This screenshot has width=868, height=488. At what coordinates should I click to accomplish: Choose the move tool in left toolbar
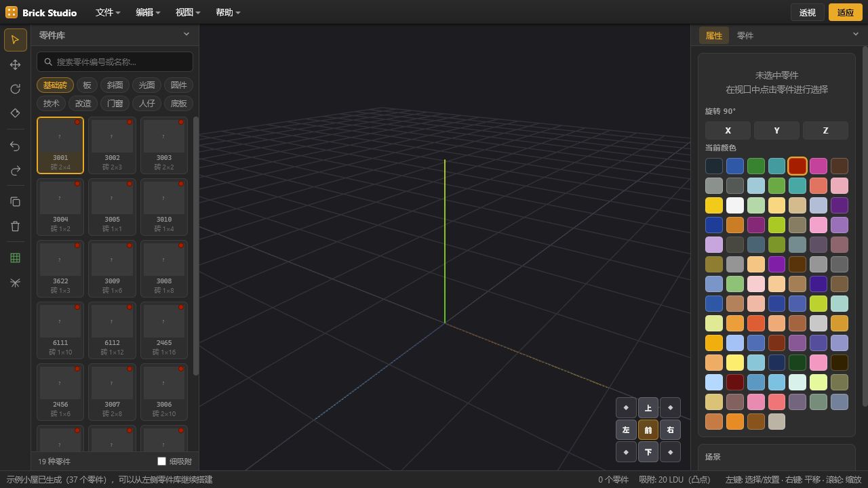point(16,64)
